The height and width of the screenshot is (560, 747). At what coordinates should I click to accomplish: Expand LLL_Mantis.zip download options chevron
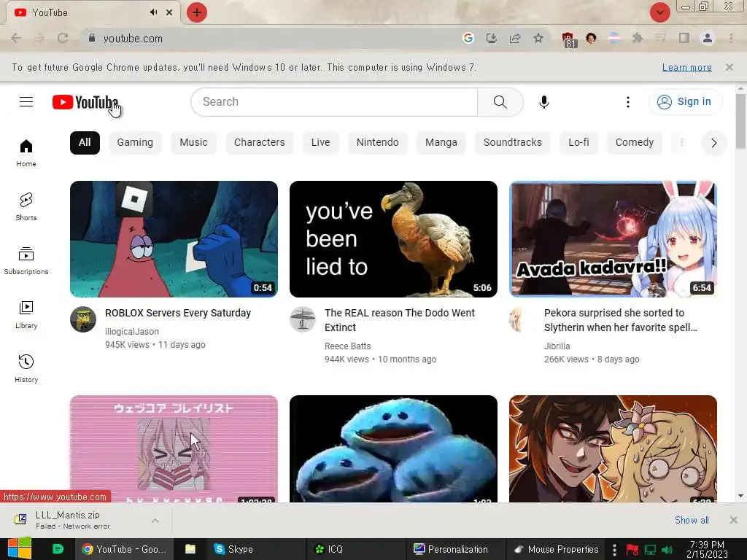[x=155, y=521]
